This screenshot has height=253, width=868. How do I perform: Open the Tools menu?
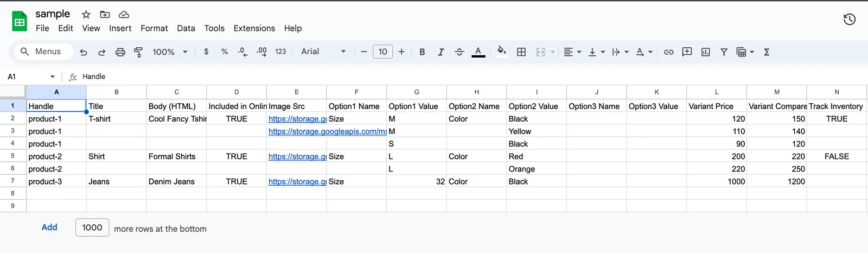tap(214, 28)
